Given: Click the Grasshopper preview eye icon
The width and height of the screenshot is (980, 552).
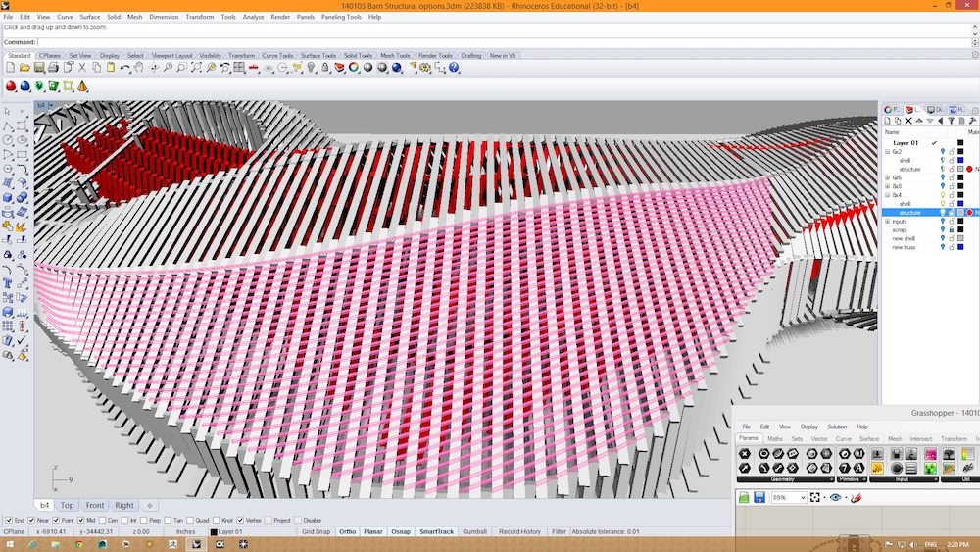Looking at the screenshot, I should pos(836,498).
